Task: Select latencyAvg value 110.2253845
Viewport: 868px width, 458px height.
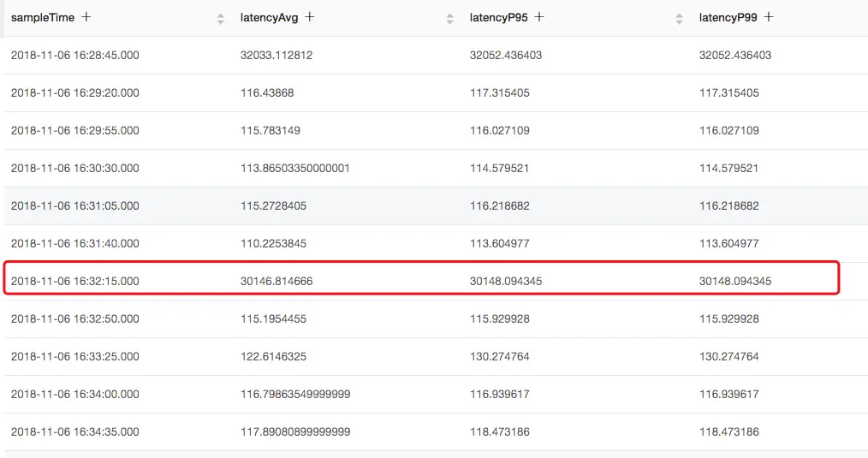Action: [273, 244]
